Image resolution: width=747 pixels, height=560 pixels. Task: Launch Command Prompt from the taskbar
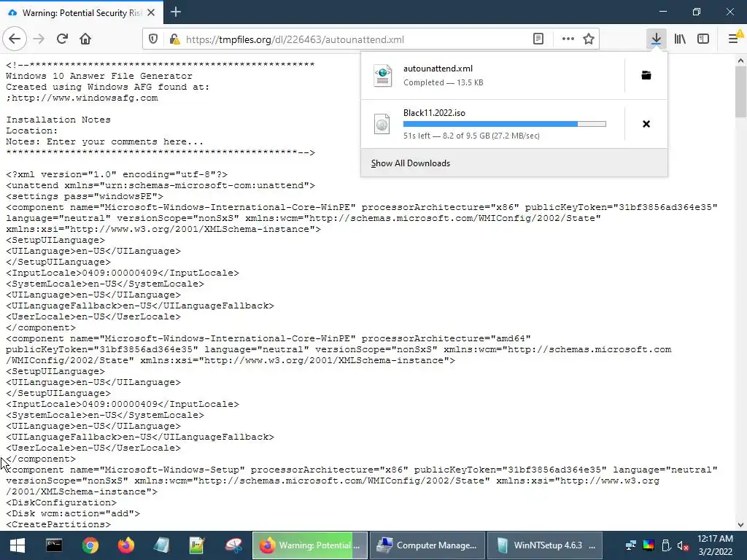pyautogui.click(x=54, y=545)
